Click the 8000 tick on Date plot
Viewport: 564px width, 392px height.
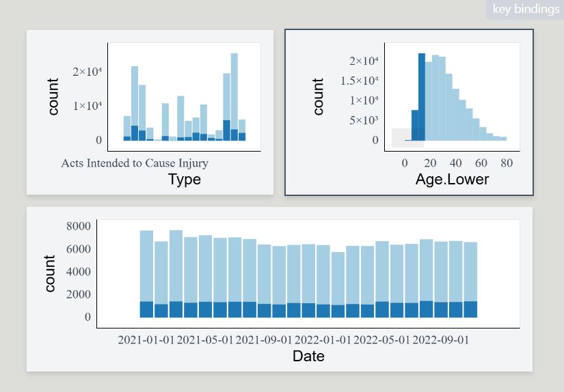point(78,226)
